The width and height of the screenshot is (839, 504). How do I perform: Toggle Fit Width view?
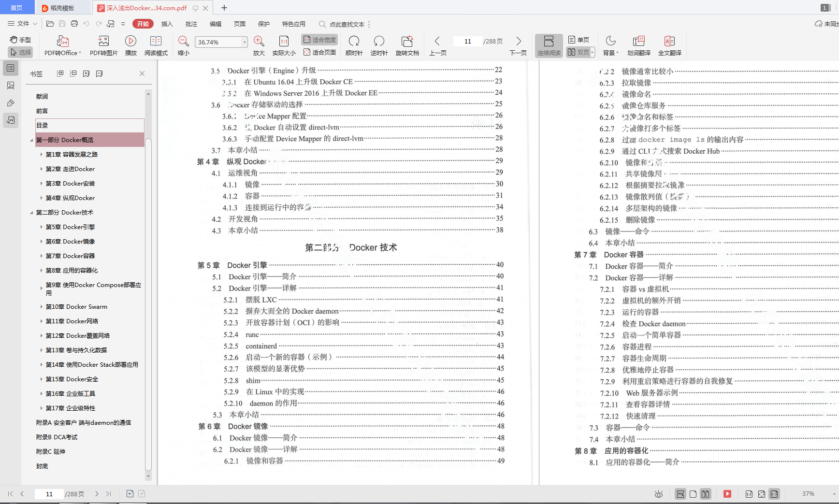[x=319, y=40]
